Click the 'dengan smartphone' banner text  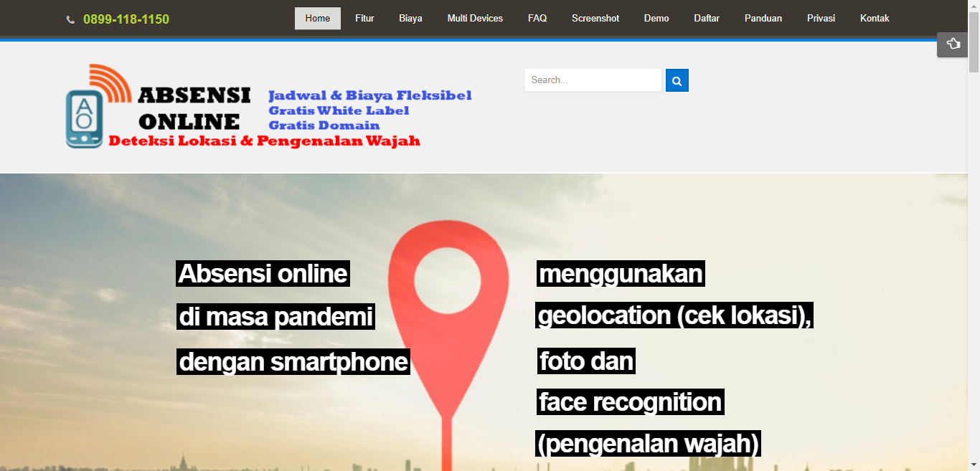tap(293, 362)
